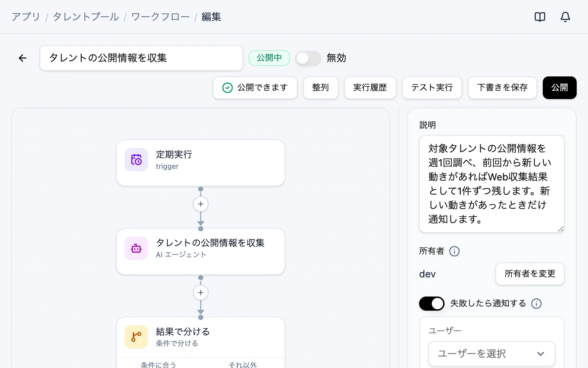Open 実行履歴

tap(370, 87)
